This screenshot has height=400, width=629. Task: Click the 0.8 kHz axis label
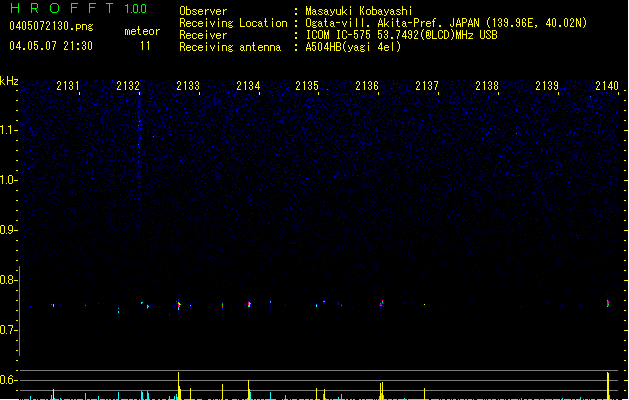tap(8, 280)
